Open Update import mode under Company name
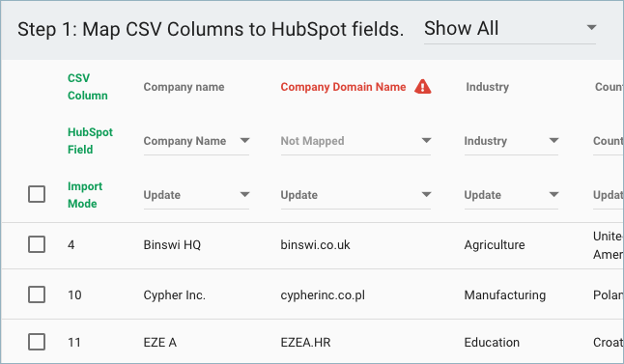Image resolution: width=624 pixels, height=364 pixels. tap(196, 195)
